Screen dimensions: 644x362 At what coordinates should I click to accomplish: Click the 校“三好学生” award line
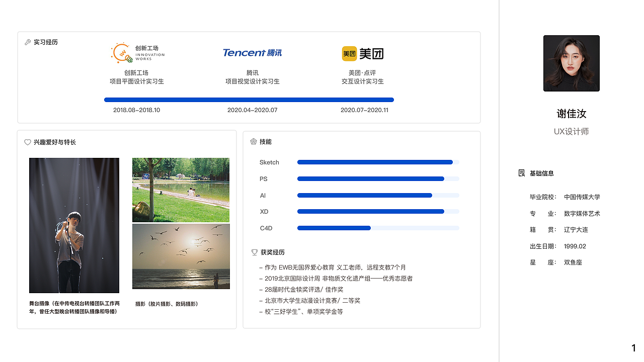301,312
